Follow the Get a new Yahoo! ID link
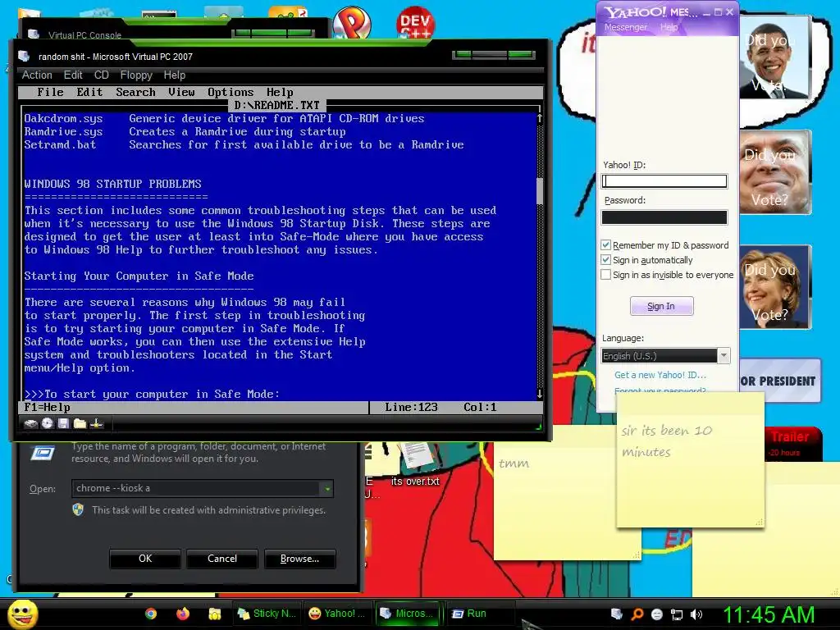Screen dimensions: 840x630 (660, 375)
